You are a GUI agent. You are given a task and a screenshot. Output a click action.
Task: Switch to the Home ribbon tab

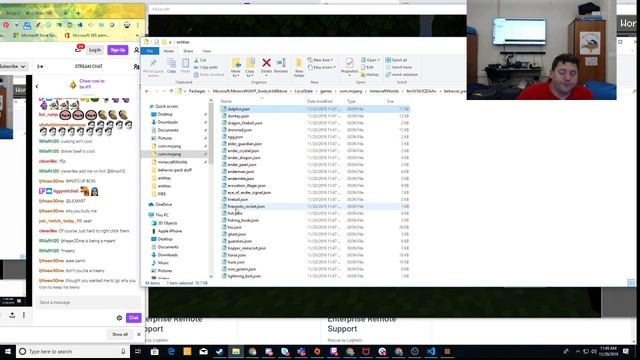click(169, 51)
